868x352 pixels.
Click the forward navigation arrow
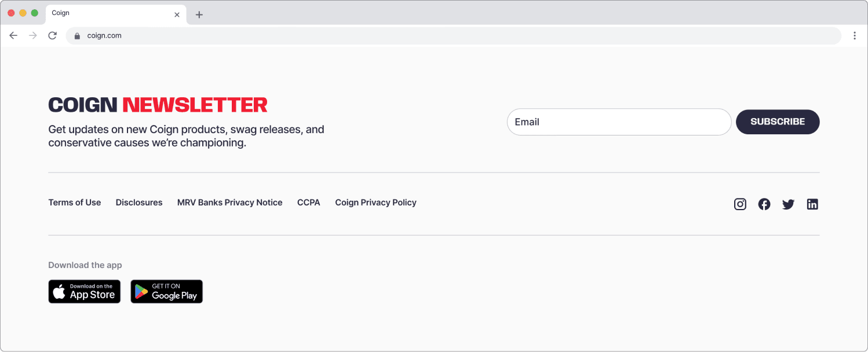tap(33, 35)
